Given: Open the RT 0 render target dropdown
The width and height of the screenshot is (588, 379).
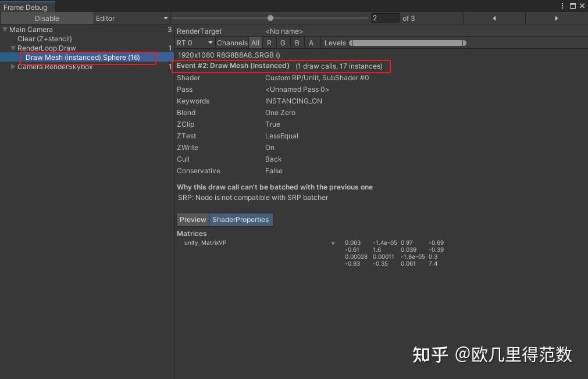Looking at the screenshot, I should (195, 42).
